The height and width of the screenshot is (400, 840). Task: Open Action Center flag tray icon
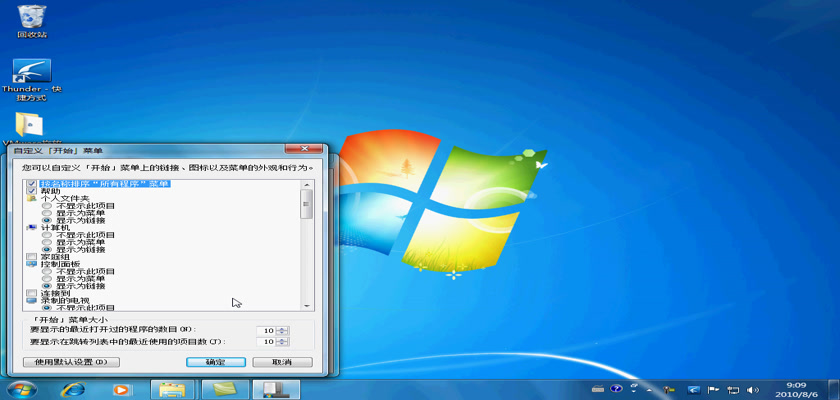714,389
